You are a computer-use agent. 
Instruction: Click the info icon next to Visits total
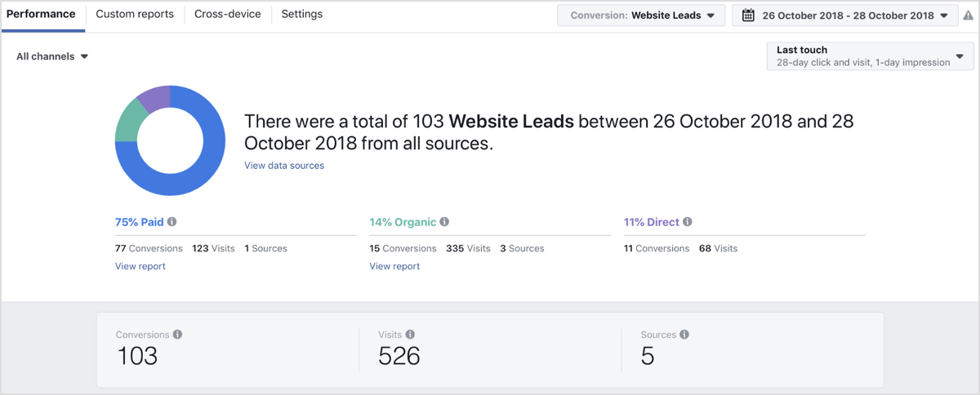pos(410,335)
